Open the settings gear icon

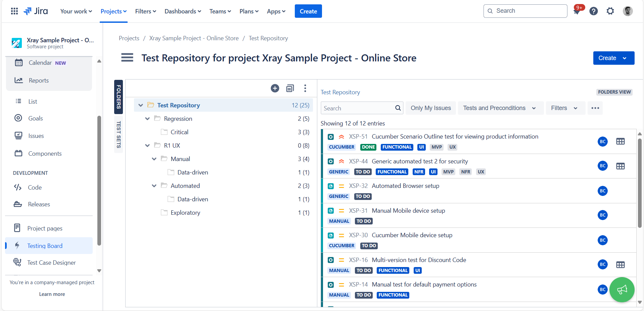coord(610,11)
